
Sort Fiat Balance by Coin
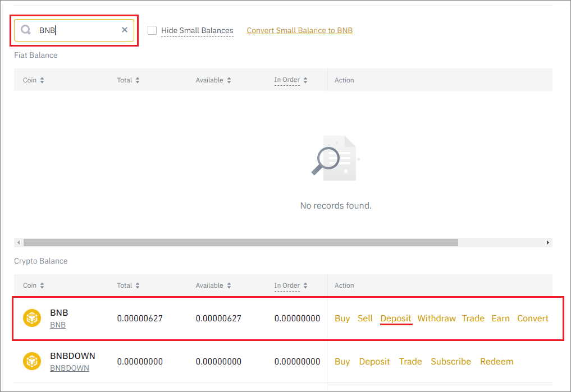point(42,80)
